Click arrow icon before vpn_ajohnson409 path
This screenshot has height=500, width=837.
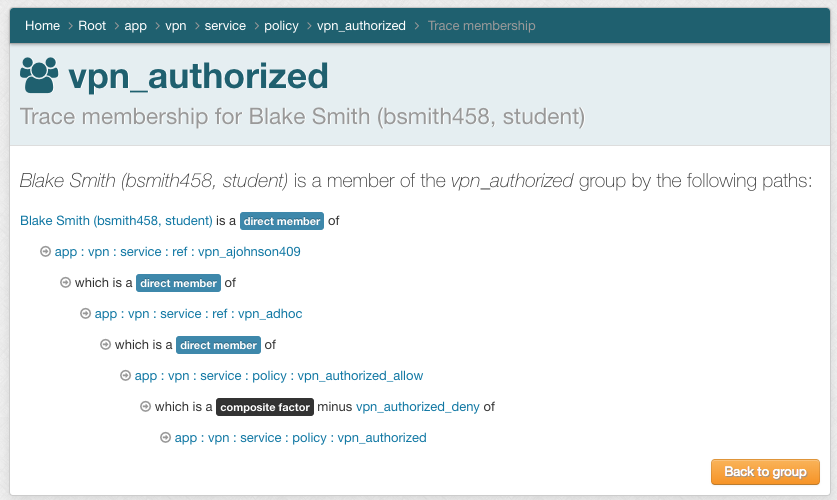click(x=45, y=252)
